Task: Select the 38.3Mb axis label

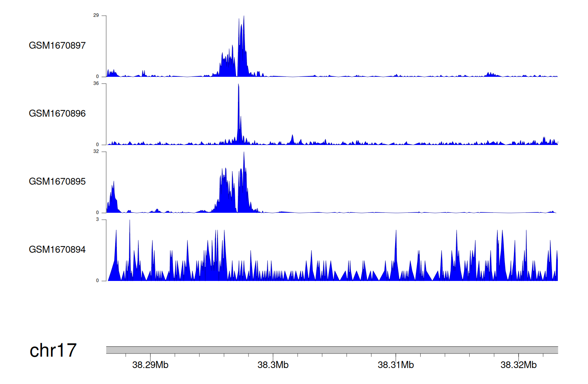Action: click(x=273, y=365)
